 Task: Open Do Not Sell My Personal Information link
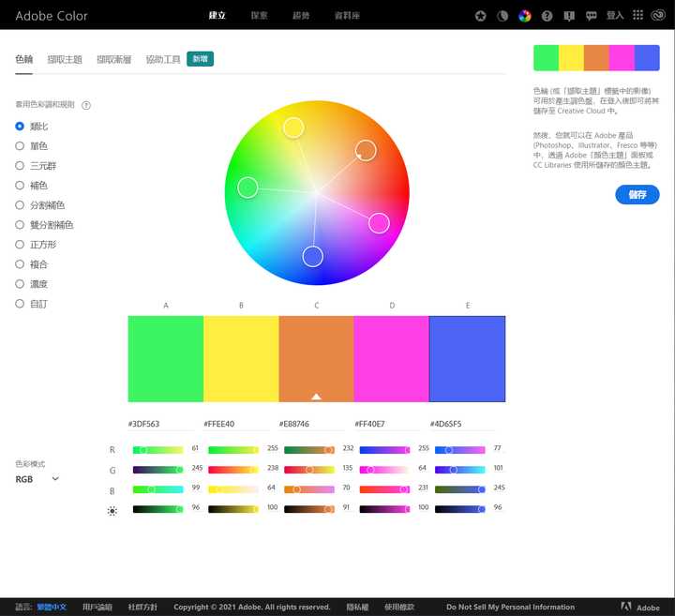(x=510, y=607)
